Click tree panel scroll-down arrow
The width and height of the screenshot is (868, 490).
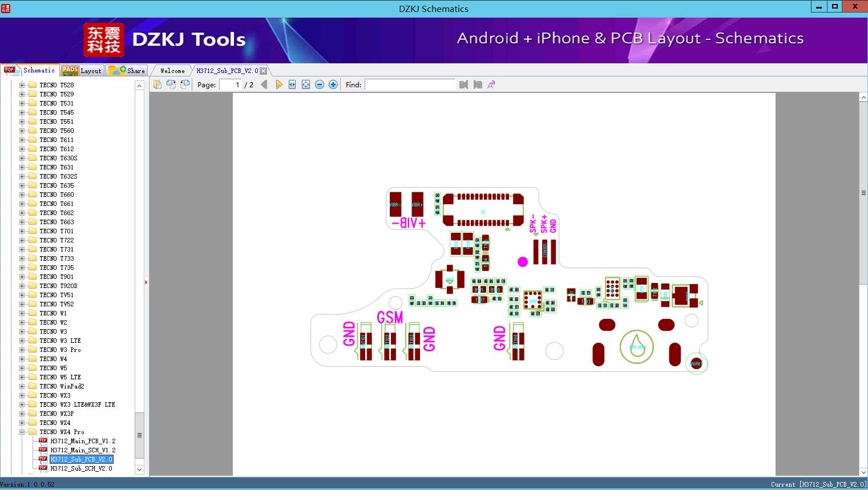click(139, 469)
